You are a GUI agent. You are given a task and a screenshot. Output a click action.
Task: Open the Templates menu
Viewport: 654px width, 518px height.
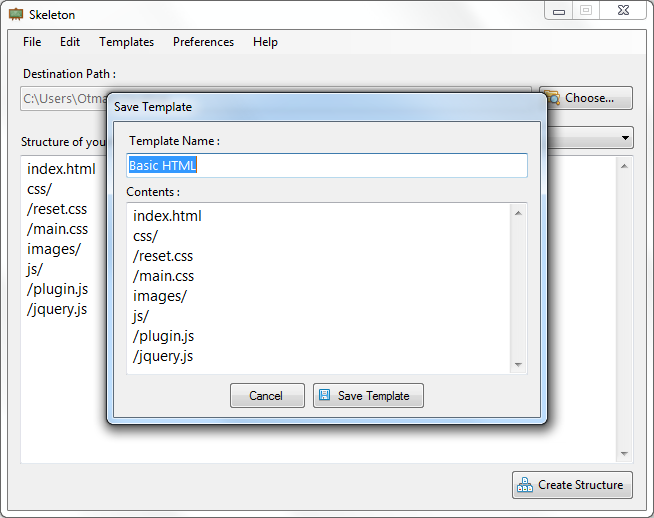pyautogui.click(x=126, y=42)
